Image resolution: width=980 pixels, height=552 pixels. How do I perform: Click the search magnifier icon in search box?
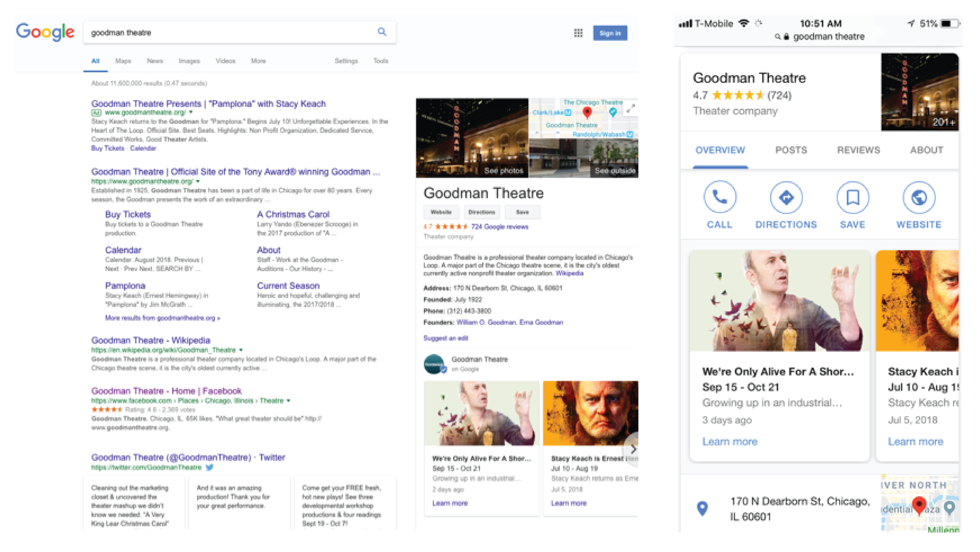pos(382,32)
